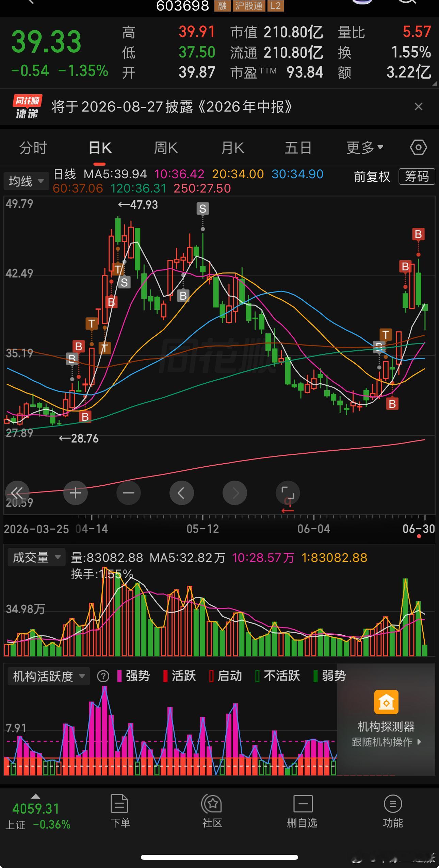439x868 pixels.
Task: Tap 上证 index value 4059.31
Action: pos(36,809)
